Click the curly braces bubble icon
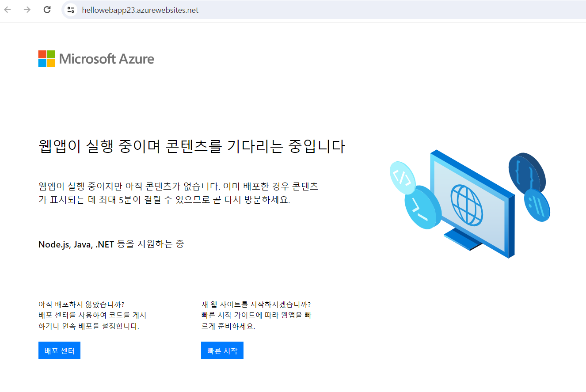The height and width of the screenshot is (392, 586). pos(527,173)
